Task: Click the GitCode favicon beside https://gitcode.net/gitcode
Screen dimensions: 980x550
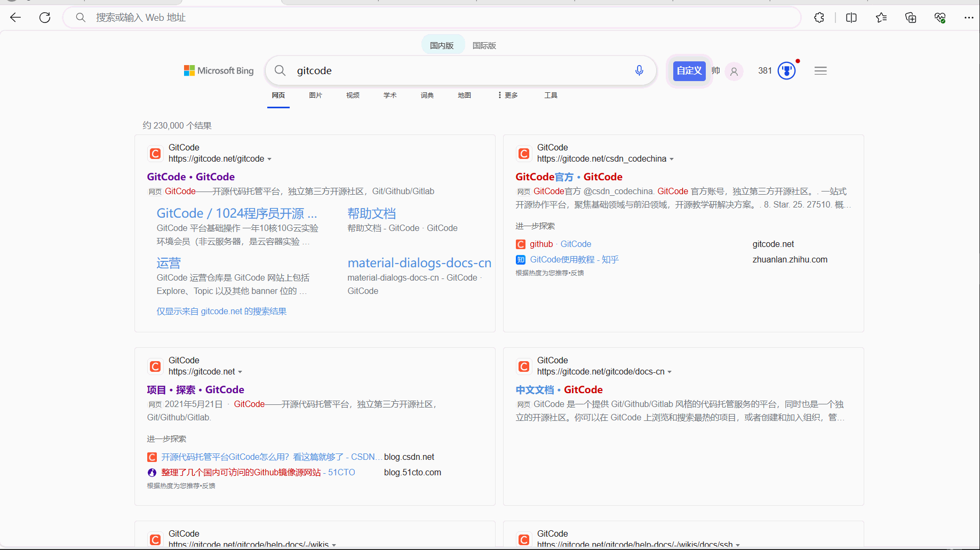Action: [x=155, y=154]
